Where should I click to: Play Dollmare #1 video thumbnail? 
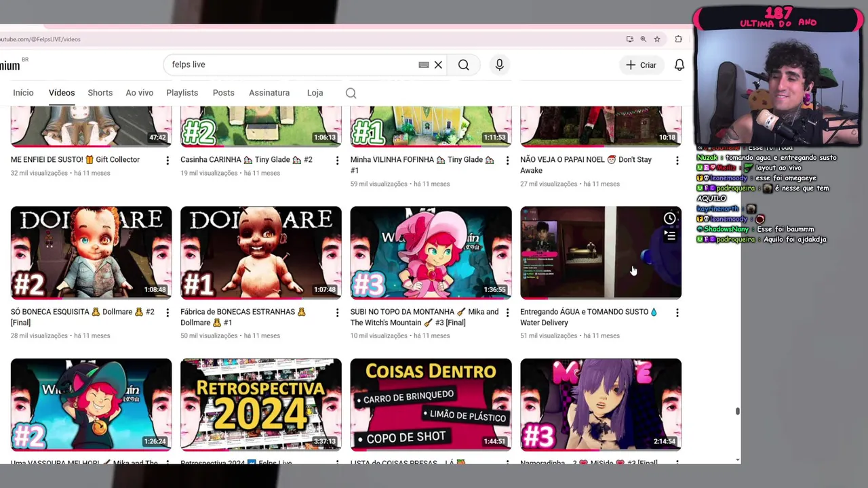[x=261, y=252]
